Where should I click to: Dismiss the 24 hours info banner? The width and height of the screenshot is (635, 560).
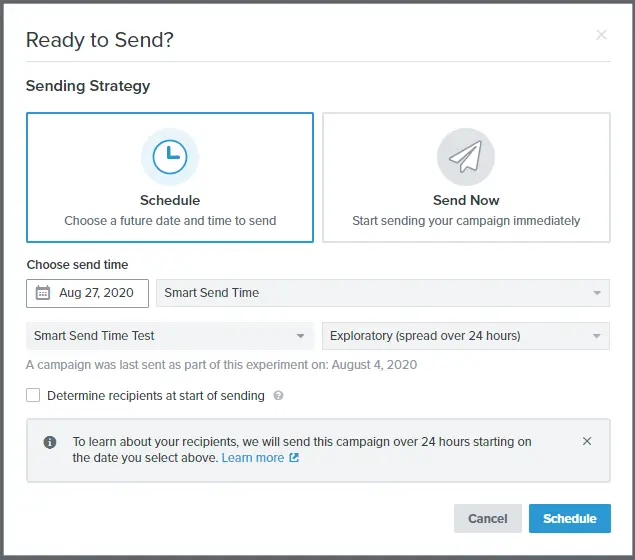(x=587, y=441)
